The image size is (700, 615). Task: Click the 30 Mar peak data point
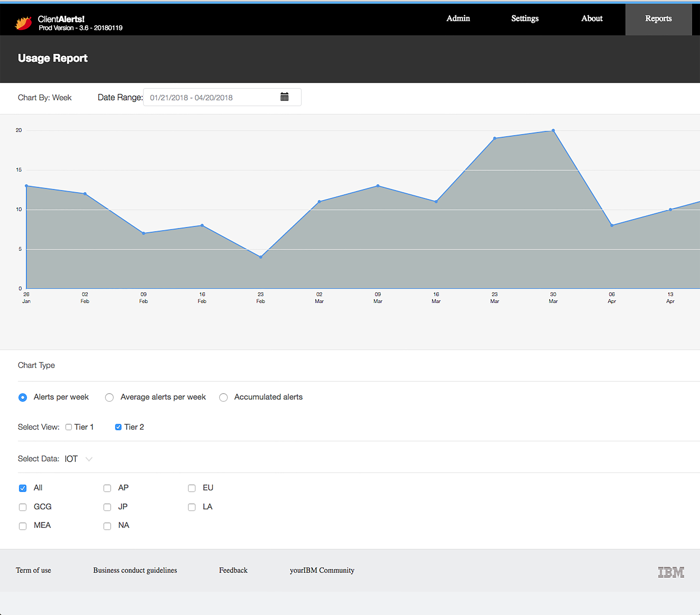coord(553,130)
